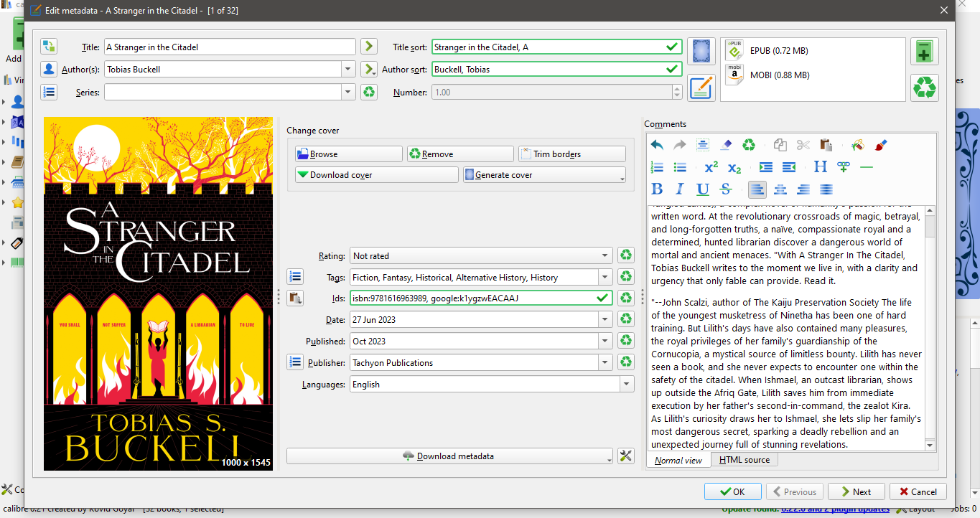Screen dimensions: 980x518
Task: Open the Languages dropdown
Action: point(627,384)
